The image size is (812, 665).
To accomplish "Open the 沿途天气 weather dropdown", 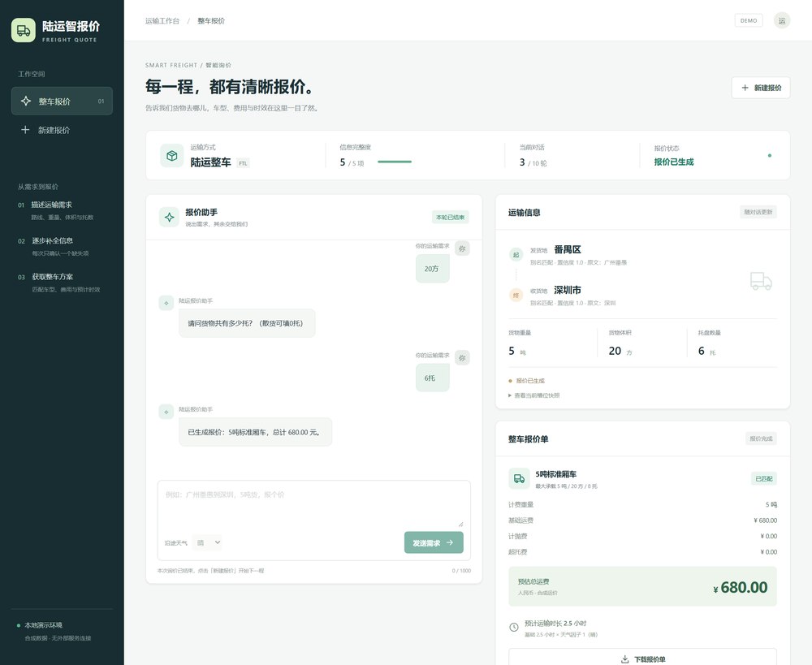I will point(207,542).
